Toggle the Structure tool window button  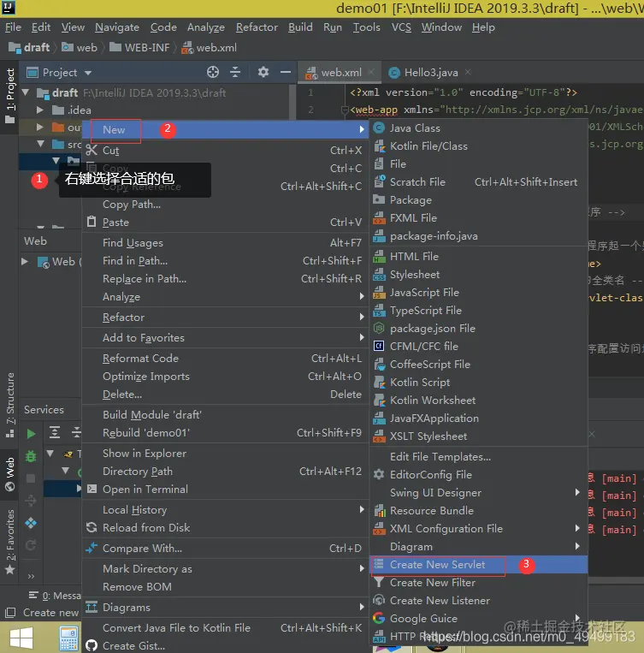pos(9,404)
